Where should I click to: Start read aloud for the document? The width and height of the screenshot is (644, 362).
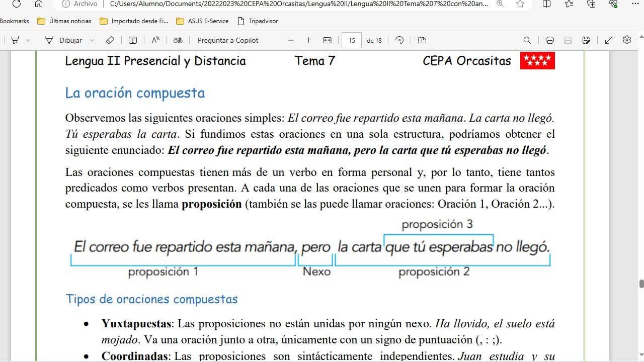click(155, 40)
